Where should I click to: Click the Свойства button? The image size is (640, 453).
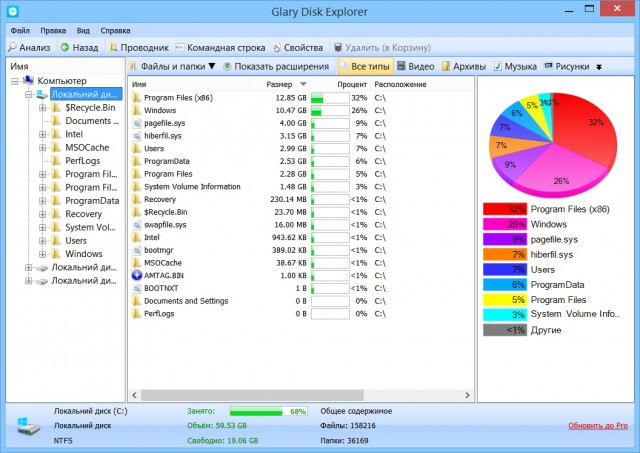point(298,48)
